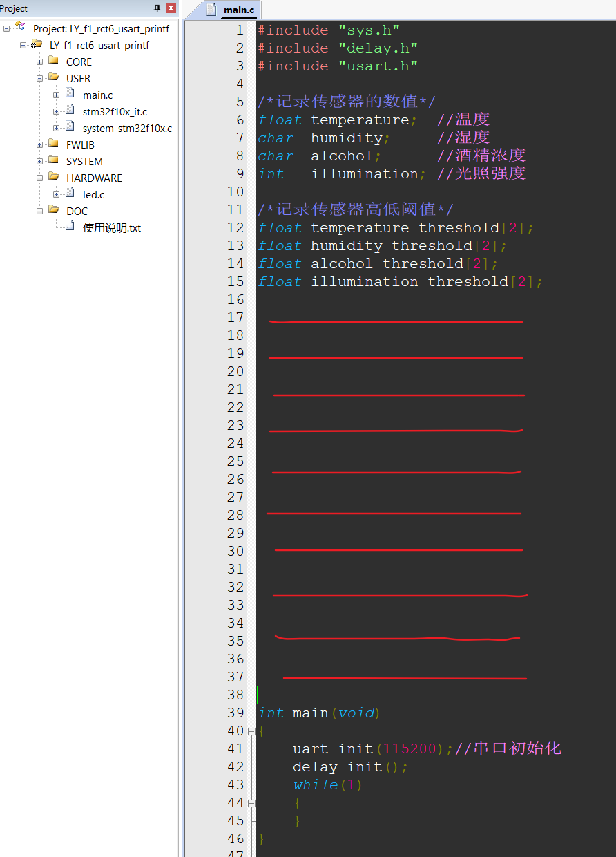Click the SYSTEM group folder icon
Screen dimensions: 616x857
coord(53,161)
